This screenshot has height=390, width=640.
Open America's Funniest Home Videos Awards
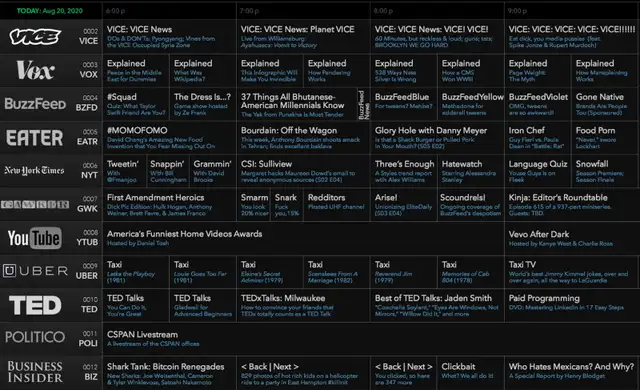pos(303,238)
